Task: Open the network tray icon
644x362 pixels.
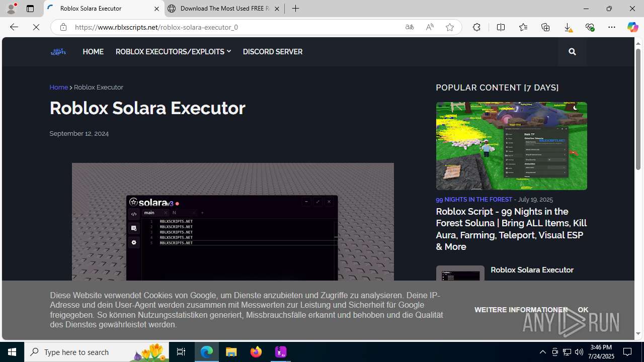Action: pyautogui.click(x=567, y=352)
